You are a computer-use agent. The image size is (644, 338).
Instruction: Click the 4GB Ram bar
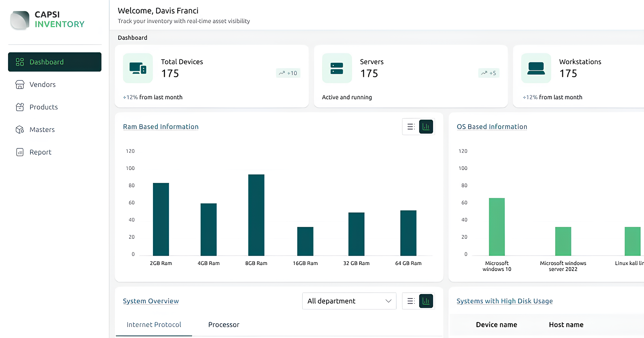208,229
